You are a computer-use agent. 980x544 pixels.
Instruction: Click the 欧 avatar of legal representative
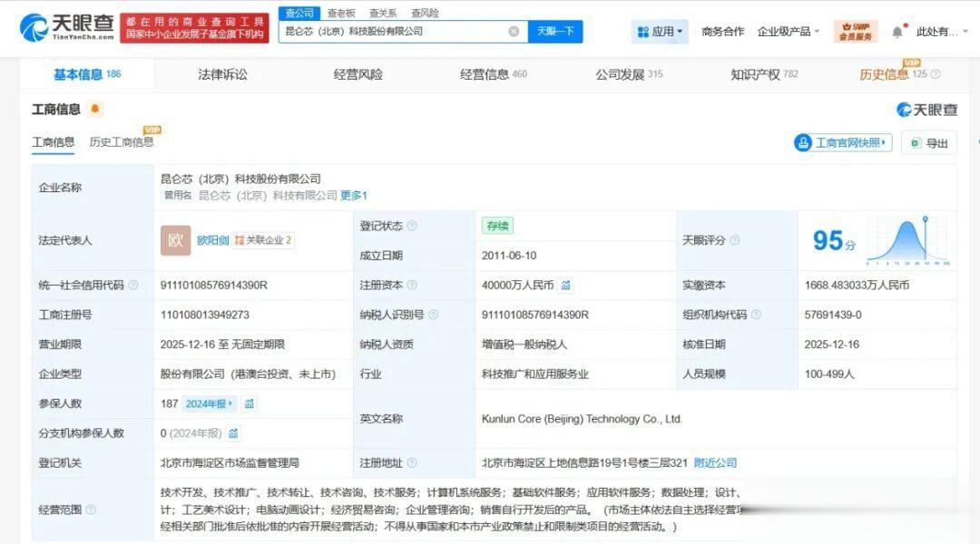[x=176, y=240]
